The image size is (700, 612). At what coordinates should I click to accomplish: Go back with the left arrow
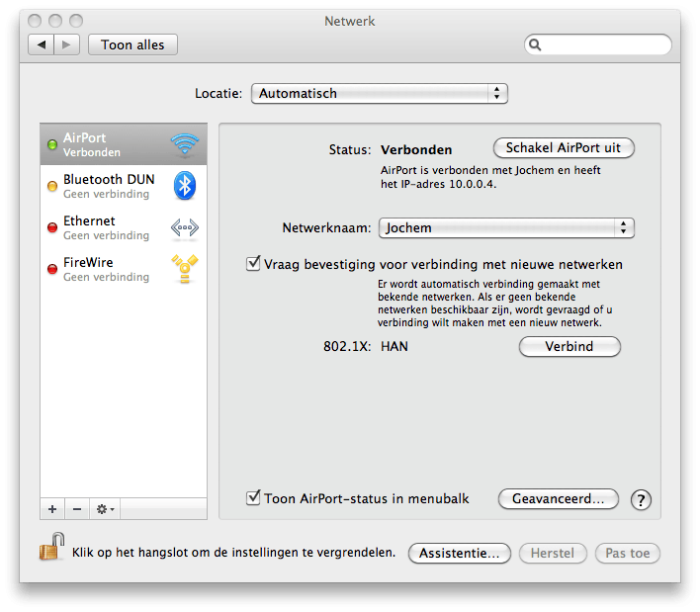[x=42, y=44]
